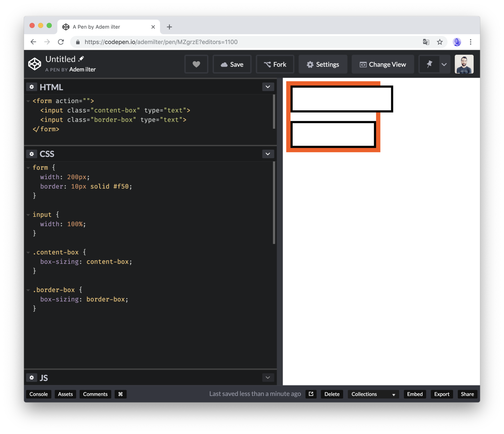Open the Console panel
The width and height of the screenshot is (504, 434).
39,394
